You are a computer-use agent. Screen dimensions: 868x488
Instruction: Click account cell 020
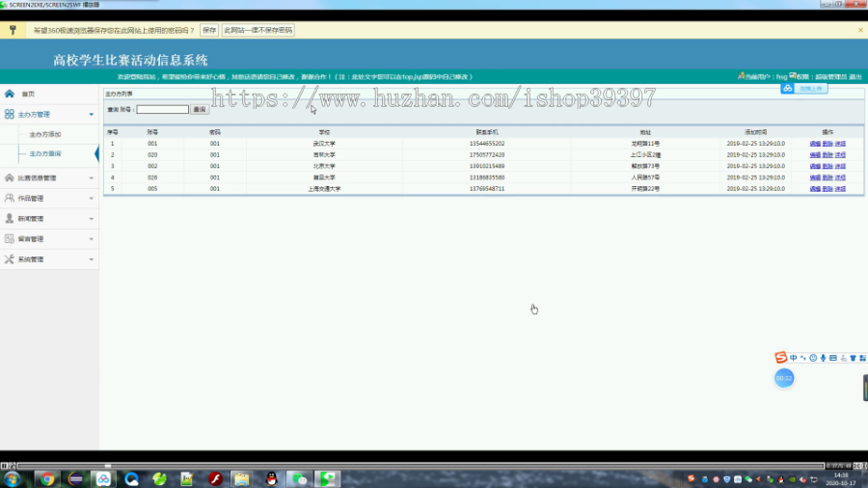tap(152, 155)
